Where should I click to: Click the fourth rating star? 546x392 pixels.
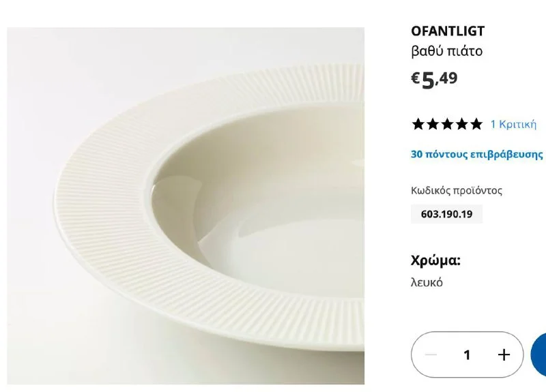click(462, 124)
